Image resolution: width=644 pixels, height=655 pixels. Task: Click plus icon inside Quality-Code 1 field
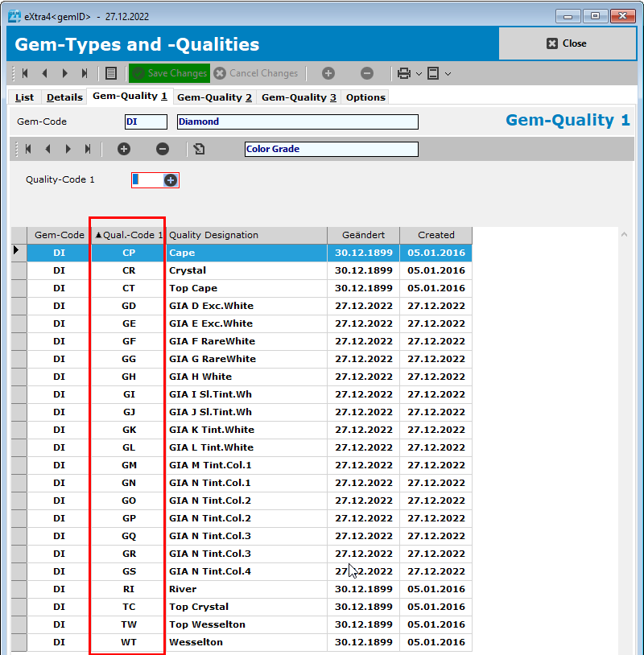(x=171, y=180)
